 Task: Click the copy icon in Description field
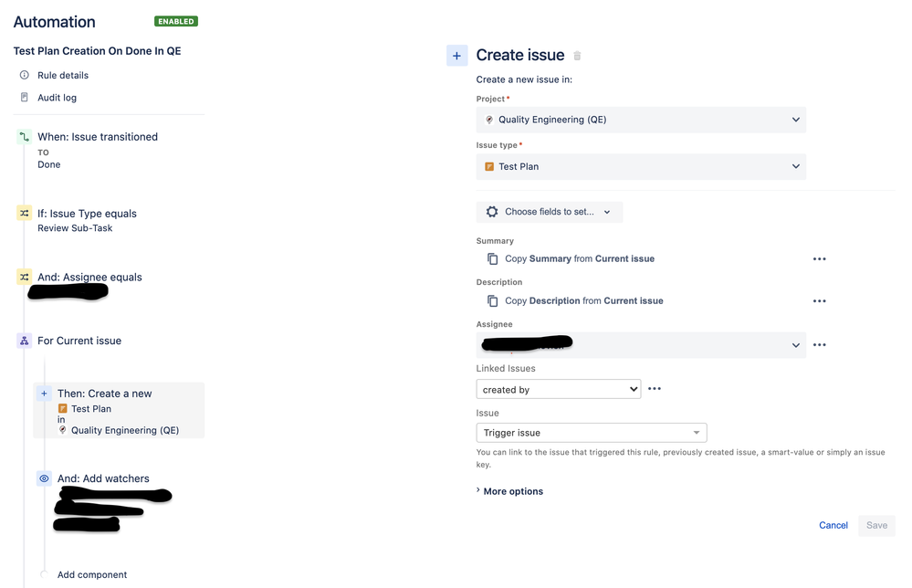point(493,300)
